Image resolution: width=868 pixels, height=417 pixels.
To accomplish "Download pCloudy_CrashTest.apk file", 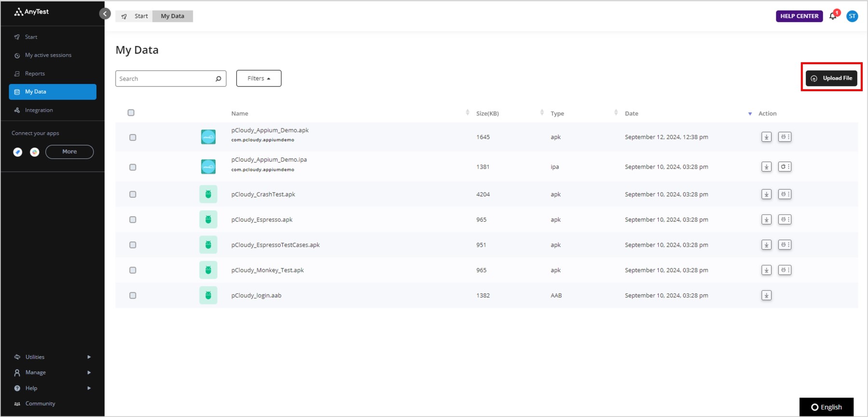I will tap(766, 195).
